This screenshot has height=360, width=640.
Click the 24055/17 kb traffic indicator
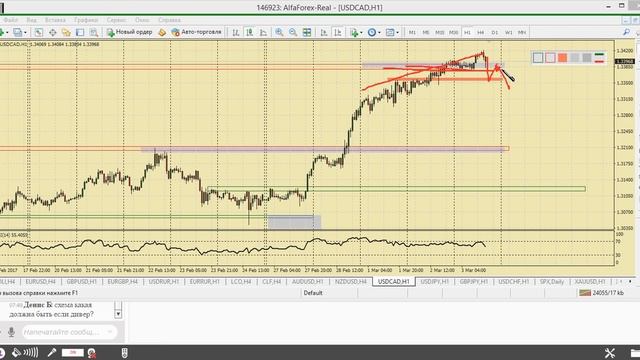coord(608,293)
